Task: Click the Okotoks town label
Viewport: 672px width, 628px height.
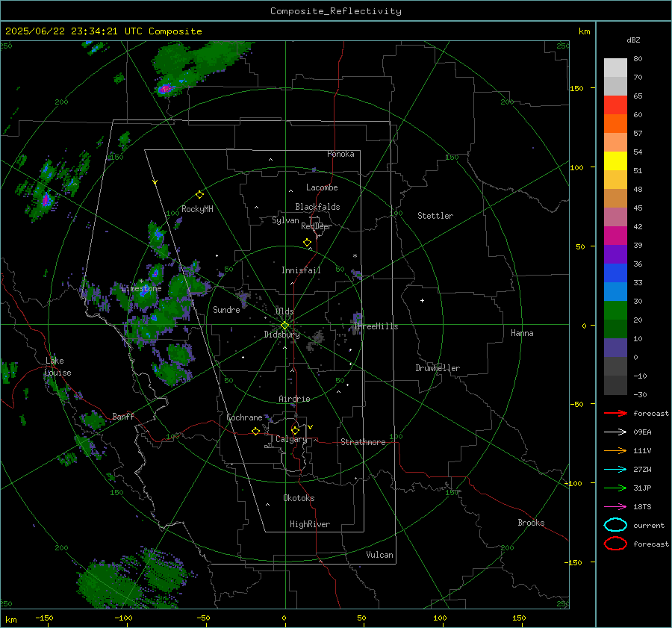Action: [x=299, y=498]
